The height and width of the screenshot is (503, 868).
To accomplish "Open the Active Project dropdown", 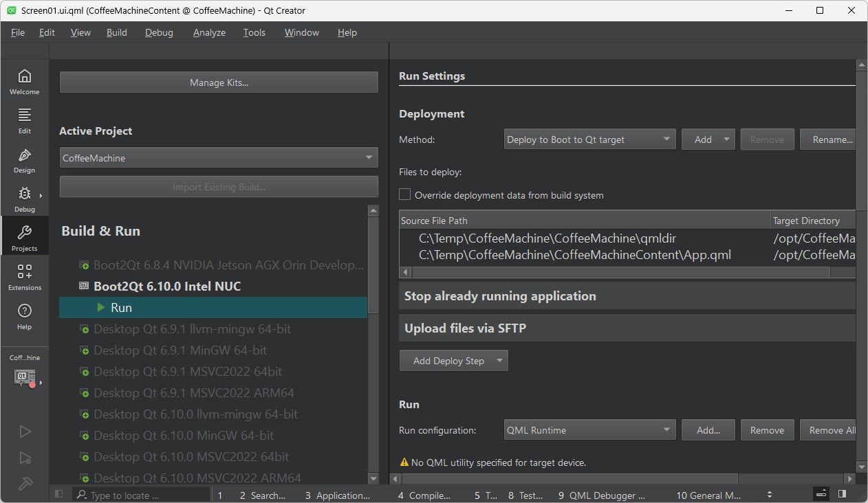I will coord(218,157).
